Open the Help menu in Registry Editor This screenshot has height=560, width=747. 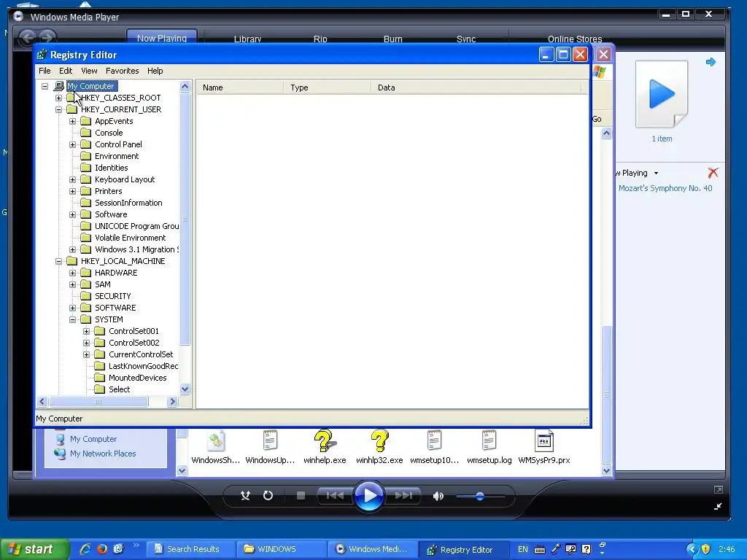coord(155,71)
